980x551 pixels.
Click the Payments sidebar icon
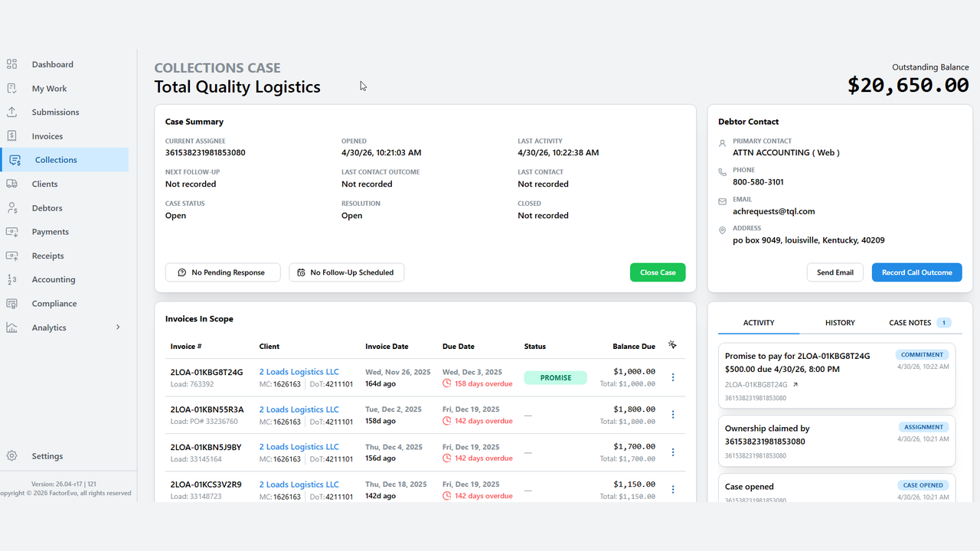click(x=11, y=231)
